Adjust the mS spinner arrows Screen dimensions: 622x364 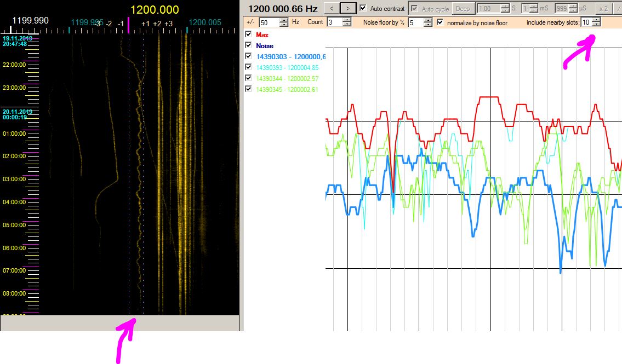[x=534, y=8]
